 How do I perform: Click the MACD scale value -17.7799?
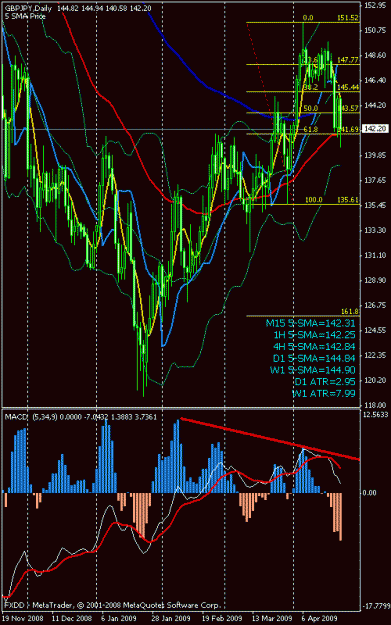point(376,606)
